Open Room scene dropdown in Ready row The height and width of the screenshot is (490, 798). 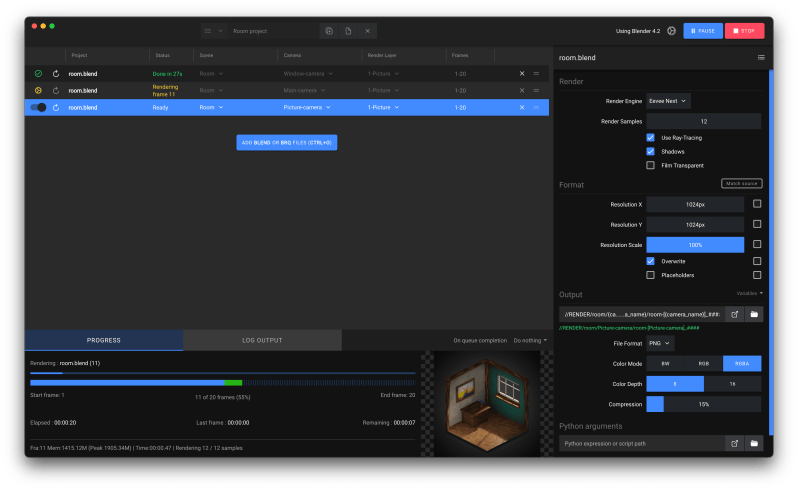pos(211,107)
